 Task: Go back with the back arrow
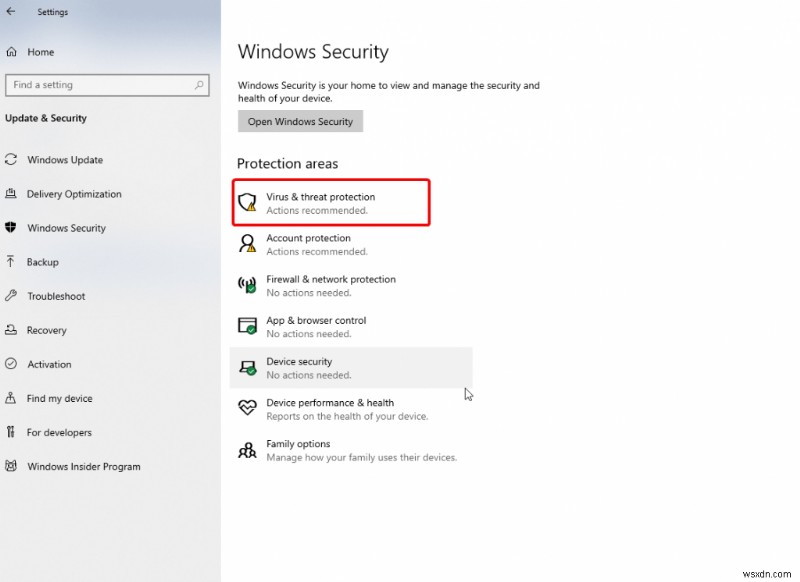11,11
